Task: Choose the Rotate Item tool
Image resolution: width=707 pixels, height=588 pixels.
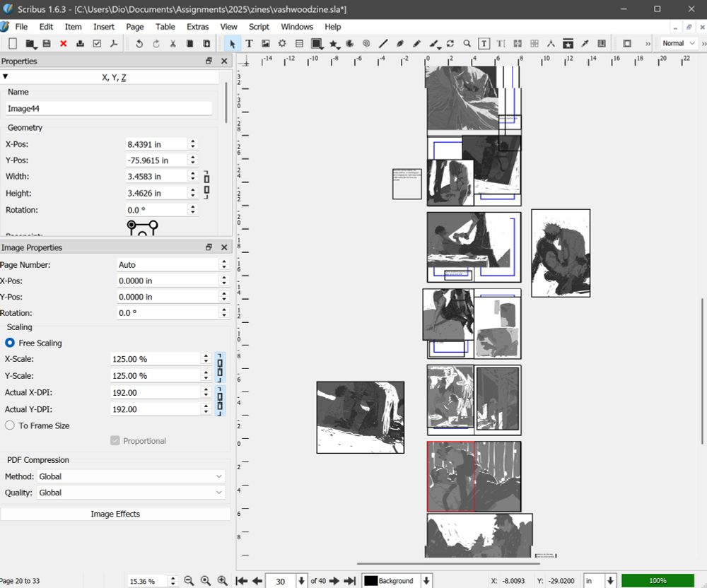Action: (x=450, y=44)
